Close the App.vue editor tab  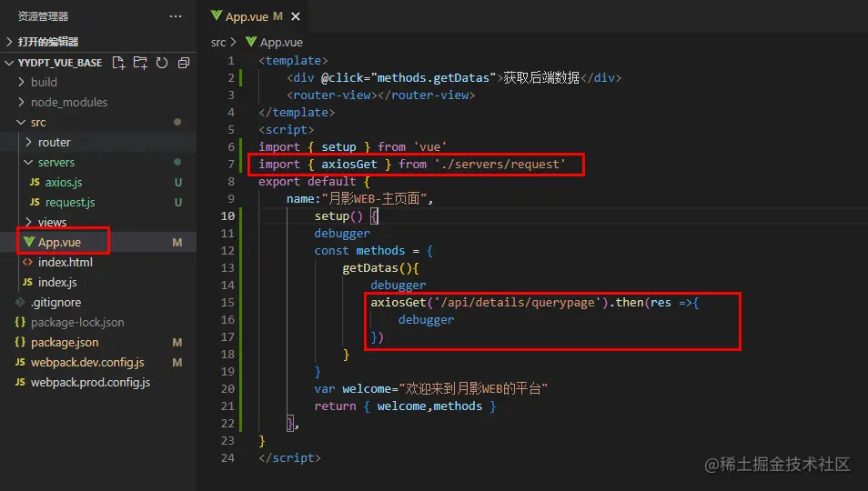(x=296, y=16)
